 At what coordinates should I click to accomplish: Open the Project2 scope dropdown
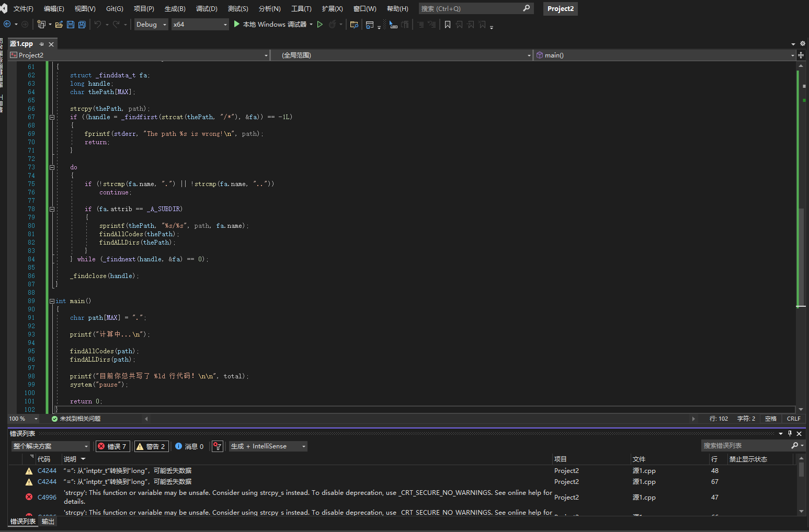[x=139, y=55]
